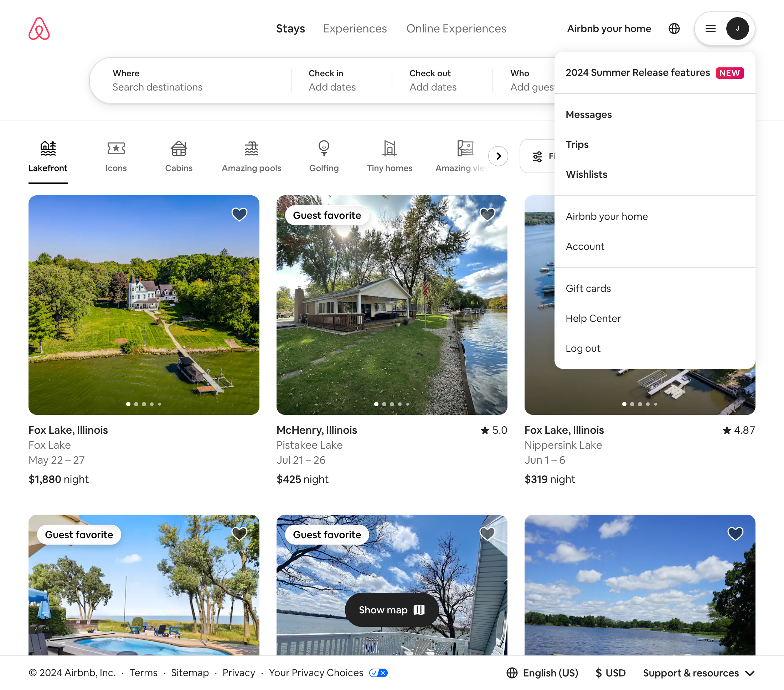Select the Golfing category icon
Image resolution: width=784 pixels, height=690 pixels.
[324, 148]
